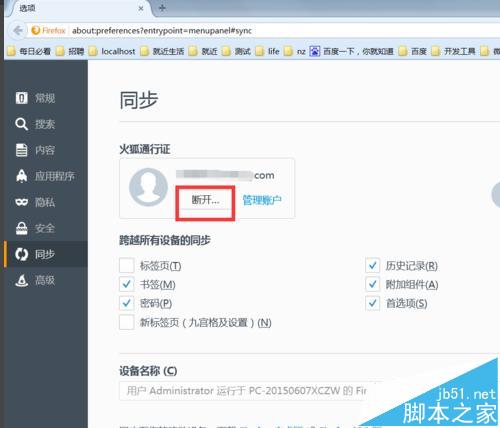Click the Firefox identity icon in address bar

[48, 31]
